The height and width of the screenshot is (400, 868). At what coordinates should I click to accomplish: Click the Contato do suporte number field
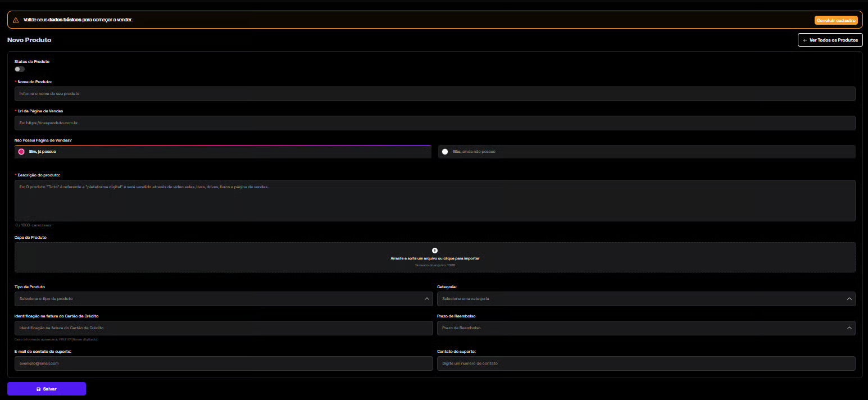click(646, 363)
